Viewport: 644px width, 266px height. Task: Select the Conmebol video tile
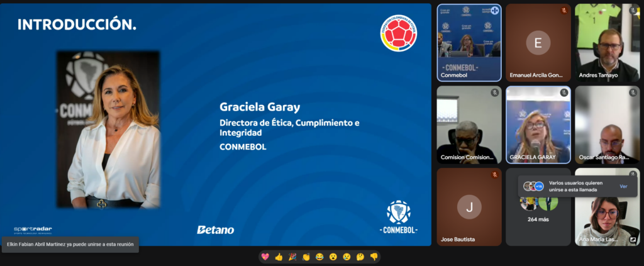point(469,43)
